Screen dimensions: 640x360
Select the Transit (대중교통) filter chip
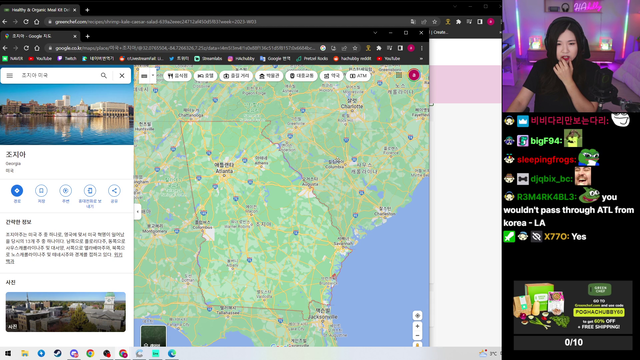click(x=301, y=76)
